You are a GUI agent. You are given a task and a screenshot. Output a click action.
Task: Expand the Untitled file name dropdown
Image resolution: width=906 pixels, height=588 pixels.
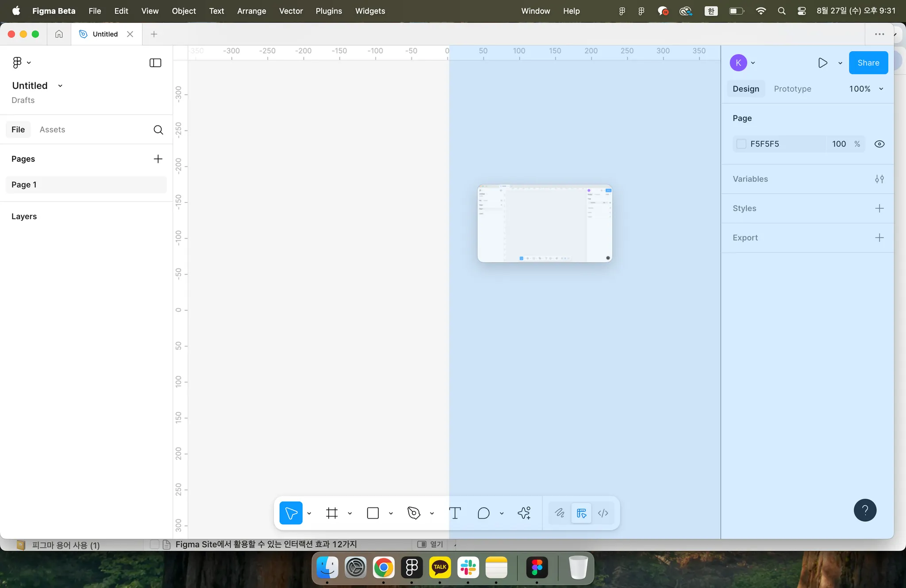pos(60,86)
